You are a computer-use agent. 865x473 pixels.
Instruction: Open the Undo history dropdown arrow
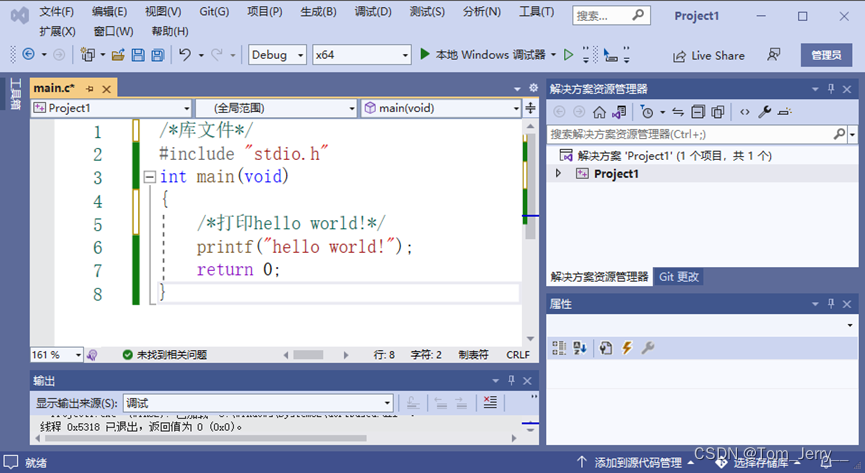point(201,55)
